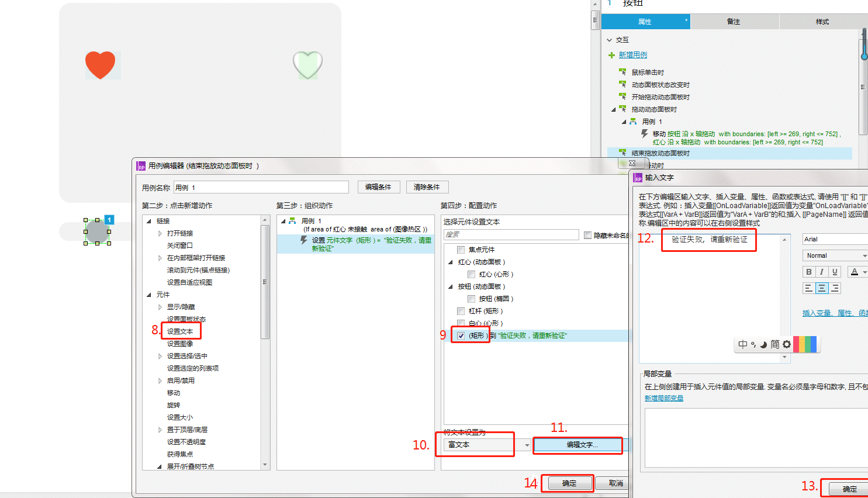Expand the 打开链接 action node
Viewport: 868px width, 498px height.
pos(160,233)
